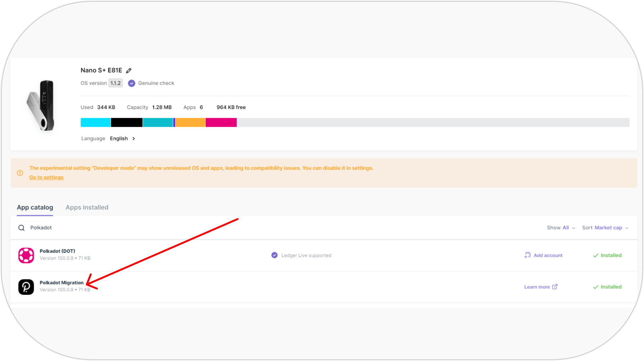The width and height of the screenshot is (644, 361).
Task: Click the search magnifier icon
Action: point(21,228)
